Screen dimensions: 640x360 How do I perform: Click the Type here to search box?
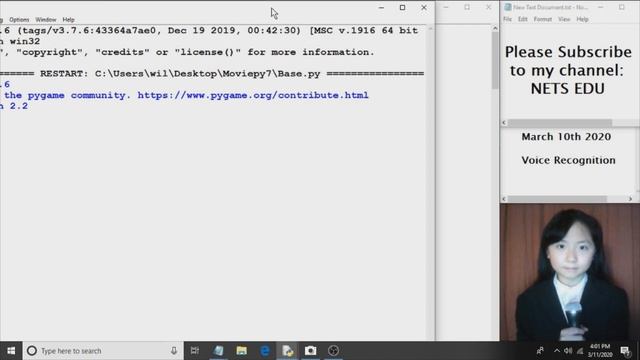[103, 351]
